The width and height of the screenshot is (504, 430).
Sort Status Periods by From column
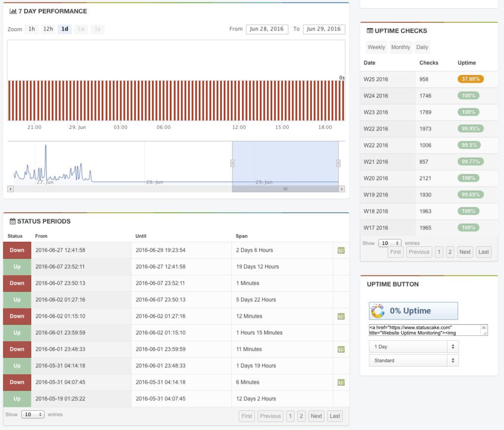[x=41, y=236]
